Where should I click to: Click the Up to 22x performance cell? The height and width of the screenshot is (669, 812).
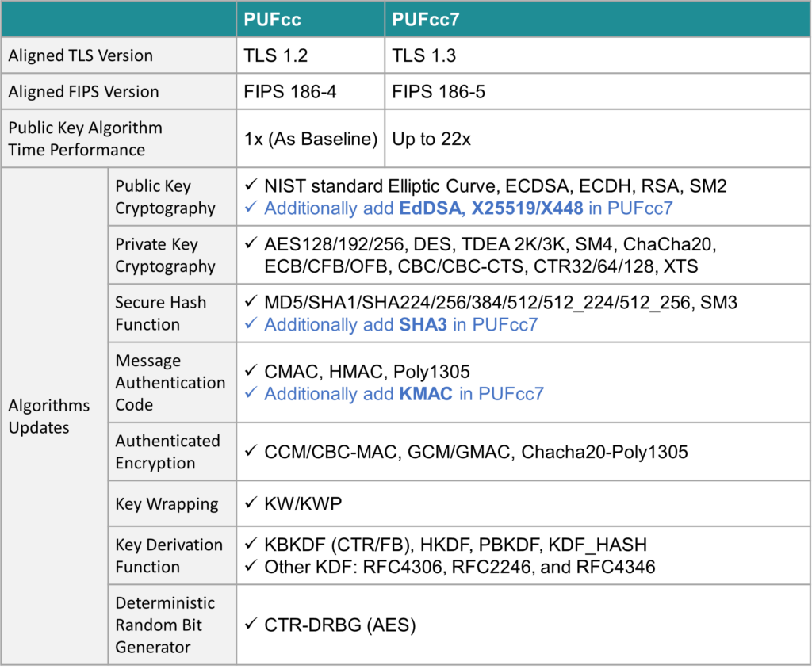[x=431, y=140]
